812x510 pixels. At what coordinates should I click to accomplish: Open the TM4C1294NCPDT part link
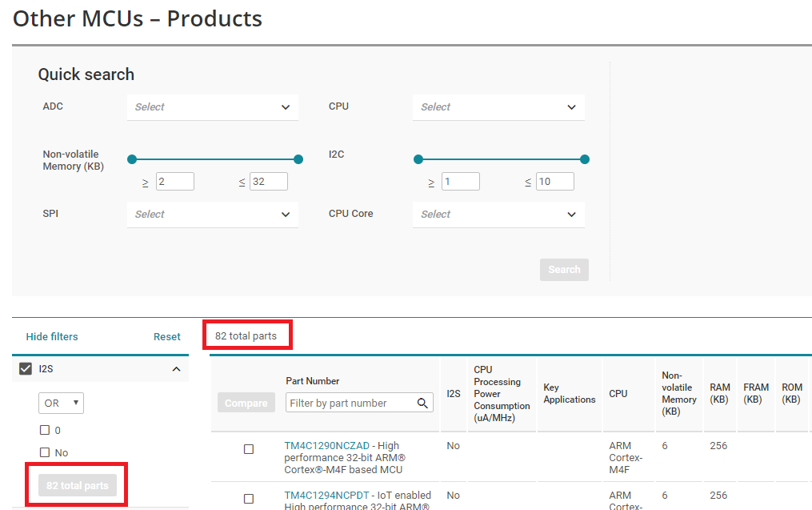click(326, 496)
